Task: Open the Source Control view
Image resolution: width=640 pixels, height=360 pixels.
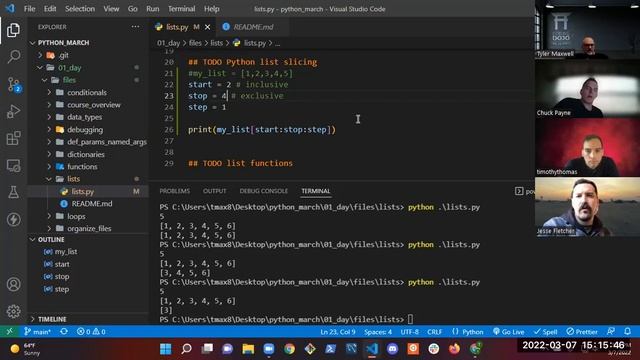Action: pos(13,84)
